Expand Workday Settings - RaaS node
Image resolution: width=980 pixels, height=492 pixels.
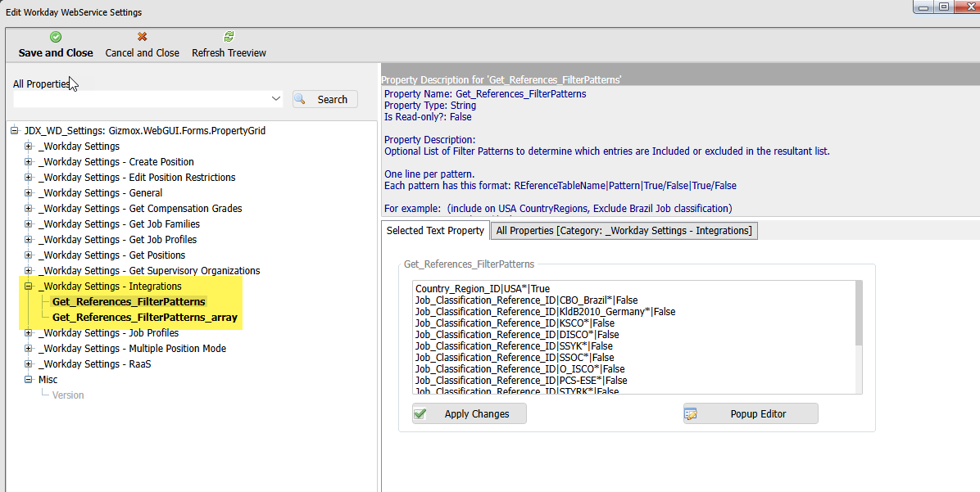click(28, 364)
